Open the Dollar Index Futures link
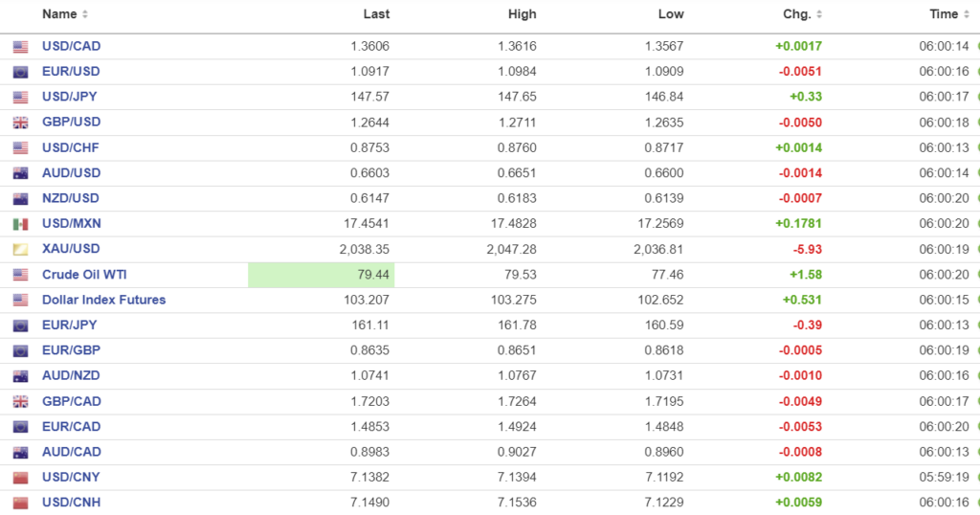Screen dimensions: 980x515 coord(103,300)
